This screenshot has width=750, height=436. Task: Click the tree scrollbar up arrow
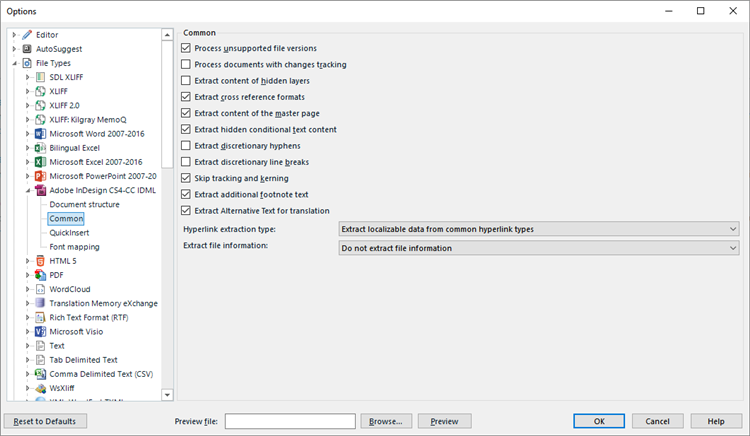(x=167, y=35)
